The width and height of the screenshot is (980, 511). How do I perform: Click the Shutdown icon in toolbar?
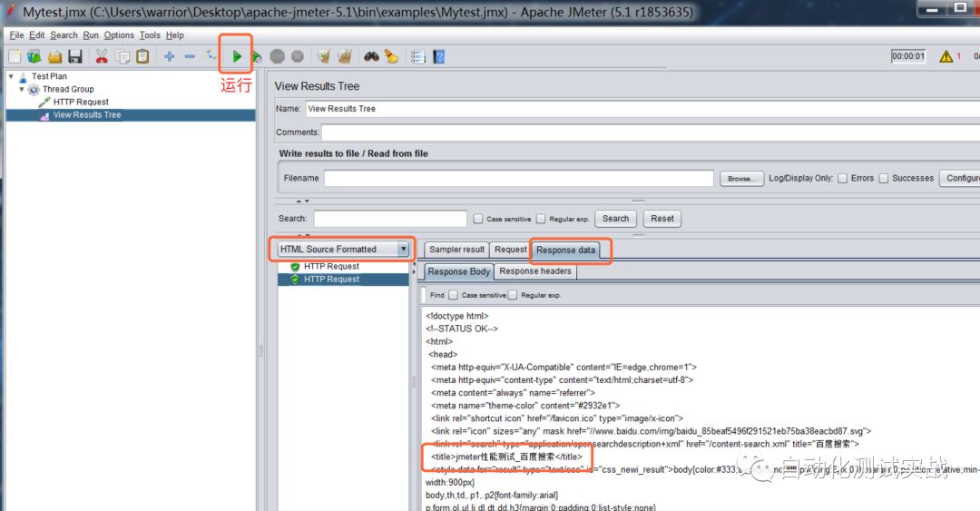[x=298, y=57]
